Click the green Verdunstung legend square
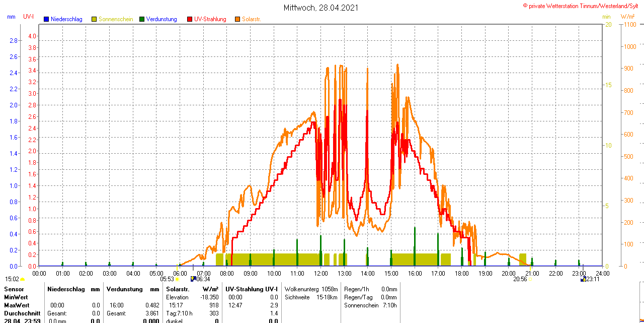 pos(142,19)
